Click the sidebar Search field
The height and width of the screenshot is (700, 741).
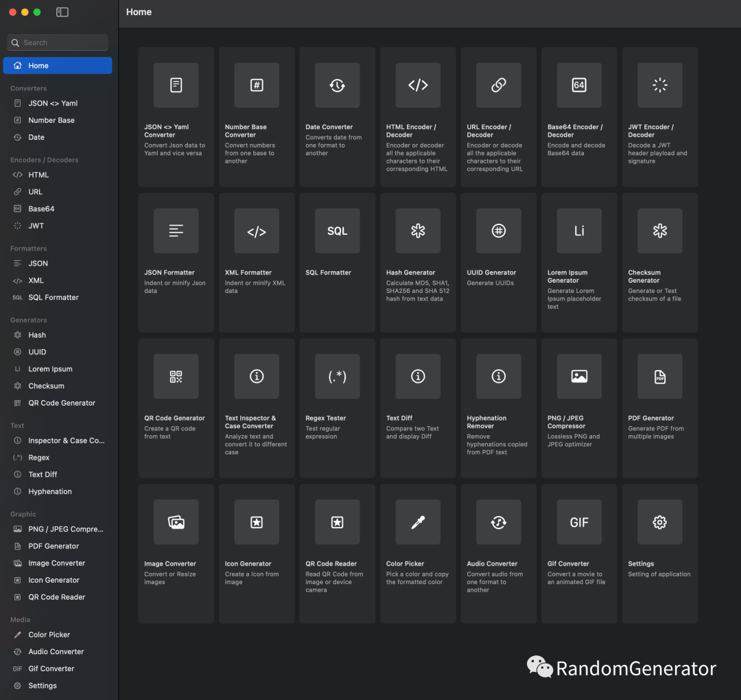pos(58,43)
